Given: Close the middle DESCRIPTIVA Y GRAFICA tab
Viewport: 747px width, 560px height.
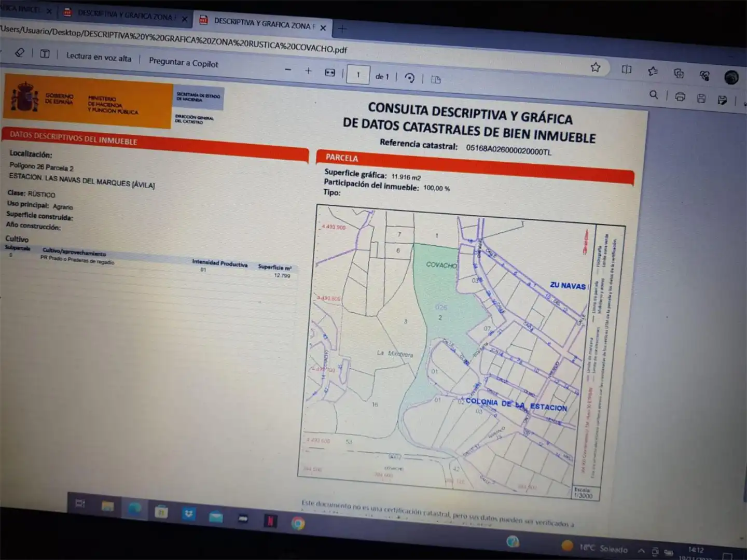Looking at the screenshot, I should pos(184,19).
